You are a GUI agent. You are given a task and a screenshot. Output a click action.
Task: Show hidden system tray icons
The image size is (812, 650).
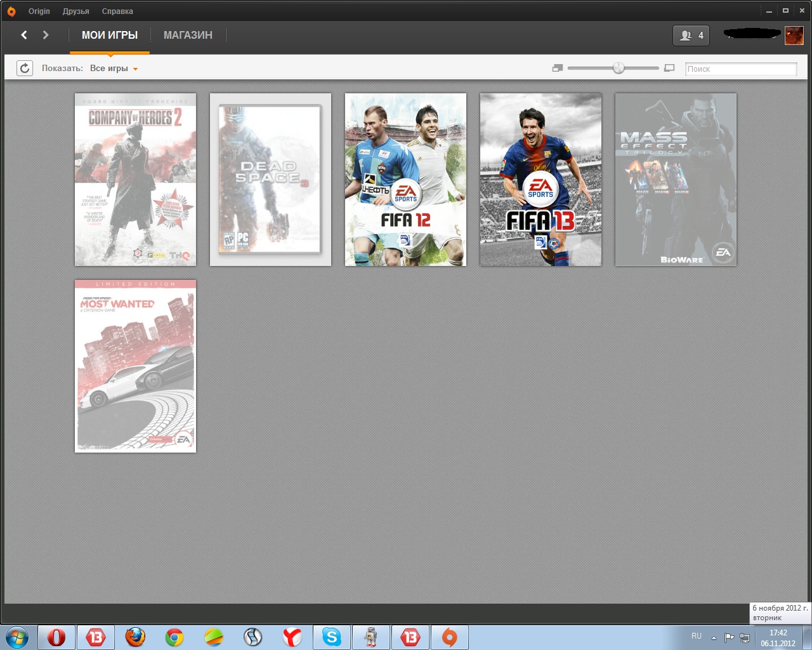tap(714, 637)
